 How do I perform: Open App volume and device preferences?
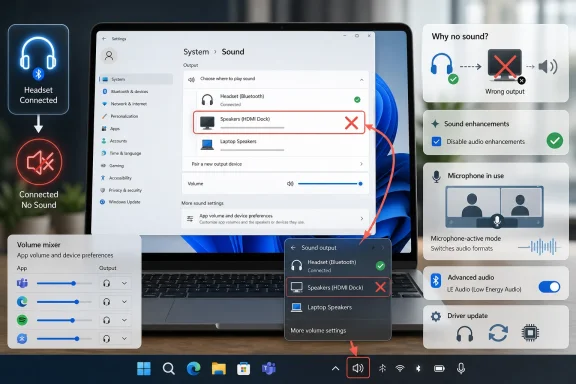click(x=276, y=219)
